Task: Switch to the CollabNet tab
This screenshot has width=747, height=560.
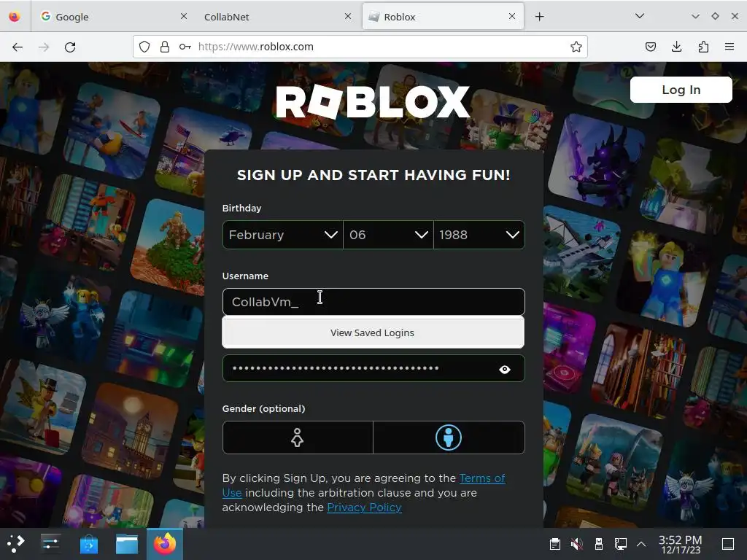Action: 277,17
